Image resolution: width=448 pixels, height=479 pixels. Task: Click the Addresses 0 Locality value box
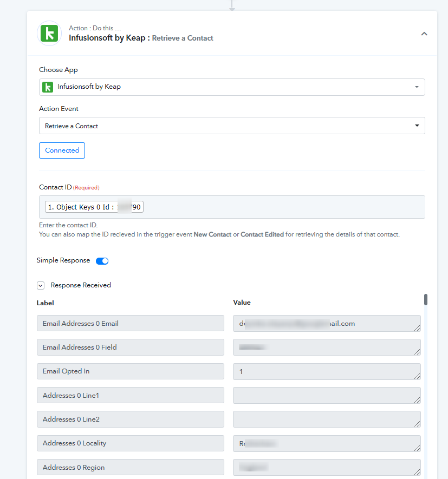[327, 444]
